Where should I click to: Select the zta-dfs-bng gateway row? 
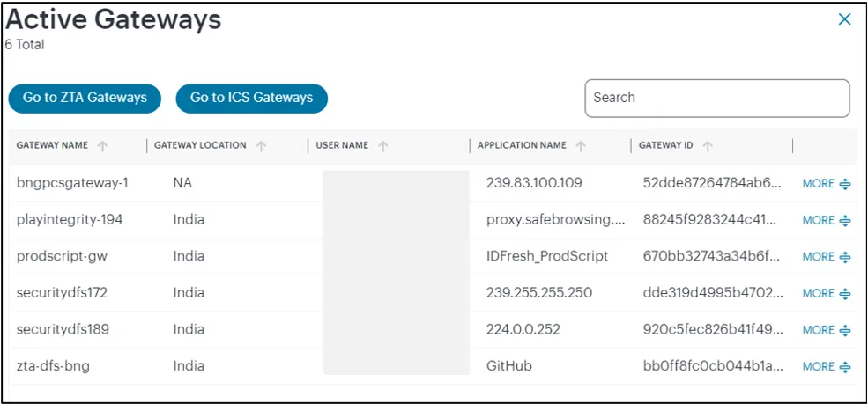tap(433, 366)
